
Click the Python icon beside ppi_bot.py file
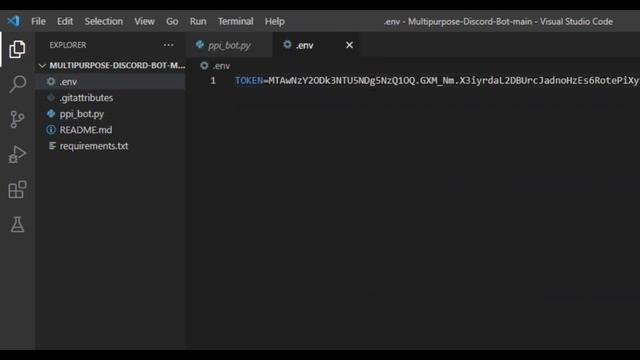tap(51, 113)
